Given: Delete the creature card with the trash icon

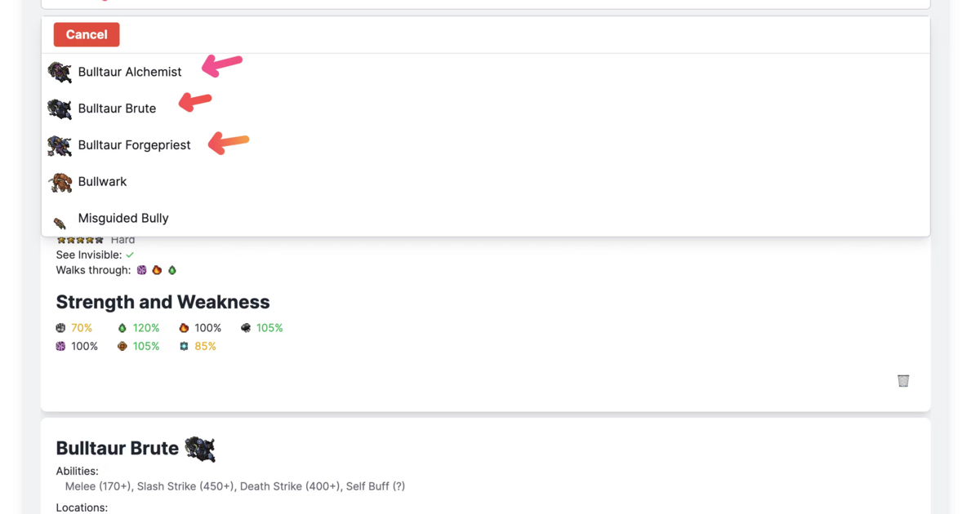Looking at the screenshot, I should click(903, 381).
